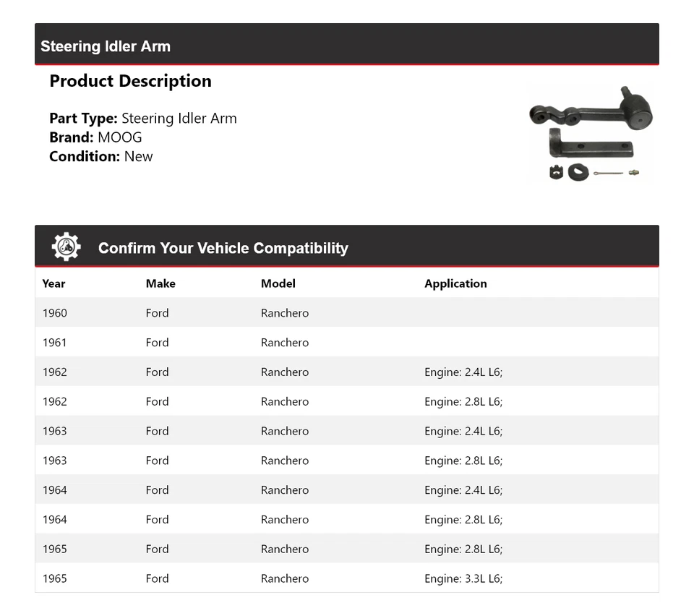Open the idler arm product thumbnail
Image resolution: width=694 pixels, height=616 pixels.
(x=591, y=134)
